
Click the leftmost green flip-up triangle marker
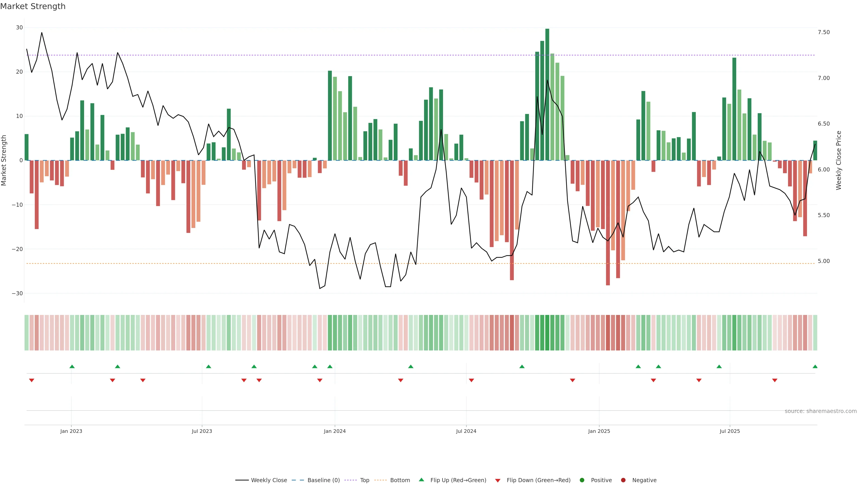72,366
